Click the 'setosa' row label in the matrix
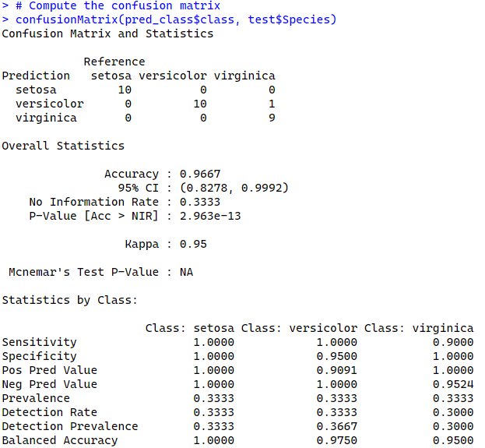This screenshot has height=448, width=485. (36, 90)
